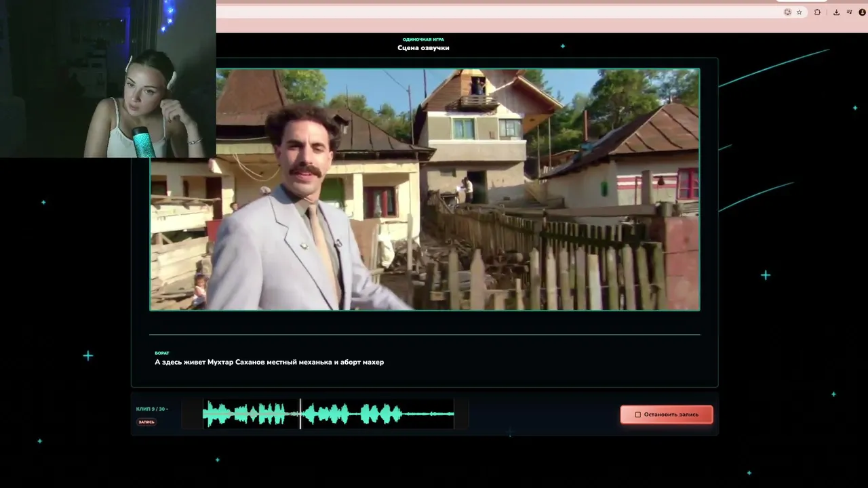Open the browser profile avatar
The height and width of the screenshot is (488, 868).
(862, 12)
